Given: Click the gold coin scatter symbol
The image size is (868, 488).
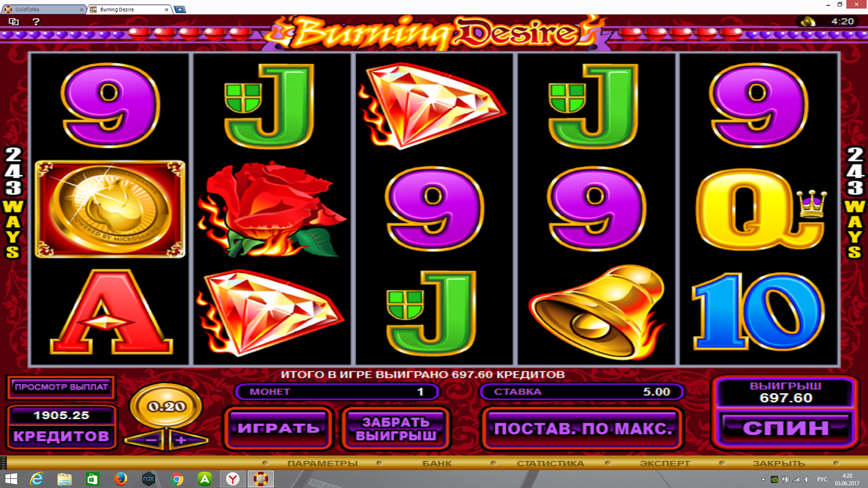Looking at the screenshot, I should tap(110, 209).
